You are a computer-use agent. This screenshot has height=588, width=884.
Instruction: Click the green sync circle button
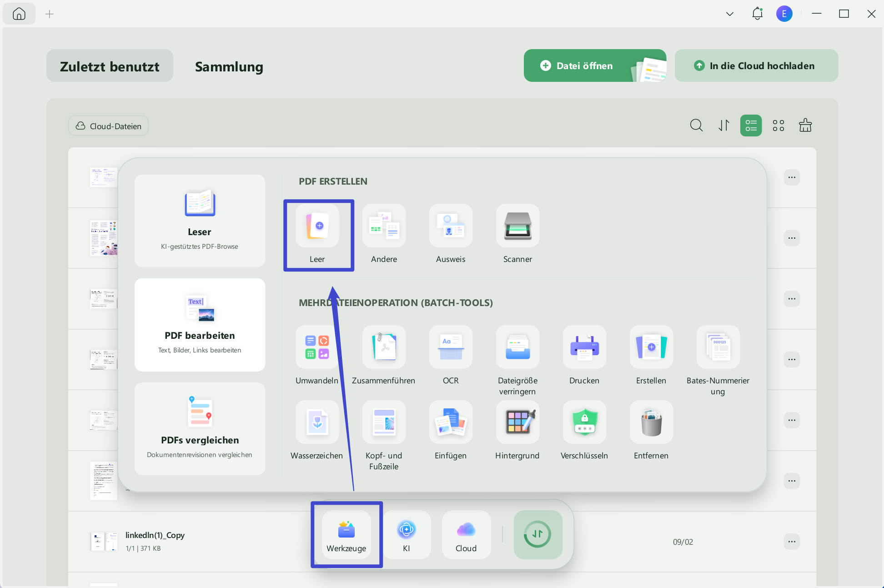click(x=538, y=535)
